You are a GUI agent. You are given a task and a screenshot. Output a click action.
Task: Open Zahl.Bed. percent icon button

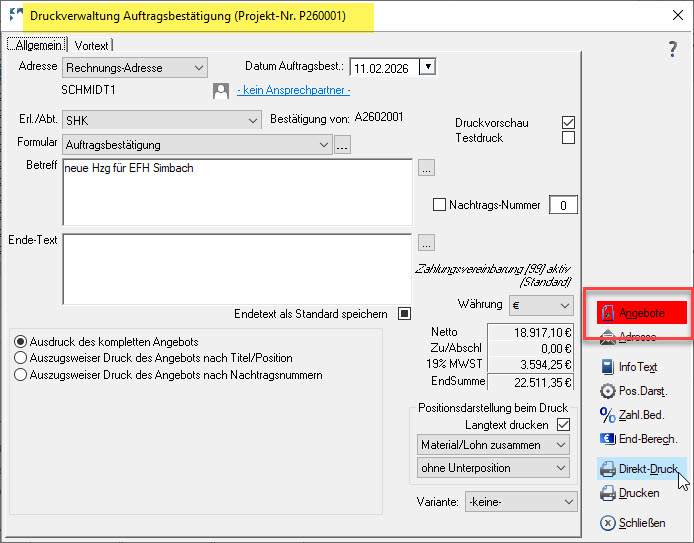tap(632, 415)
